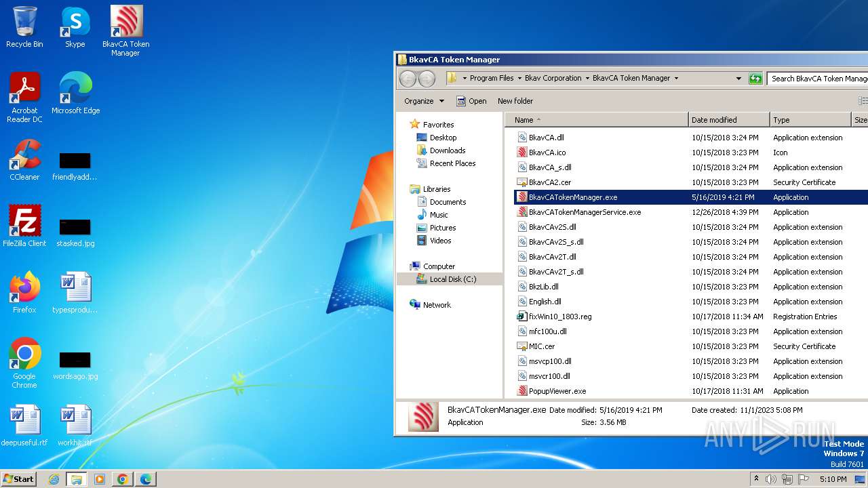Open the Organize dropdown menu
Image resolution: width=868 pixels, height=488 pixels.
424,101
